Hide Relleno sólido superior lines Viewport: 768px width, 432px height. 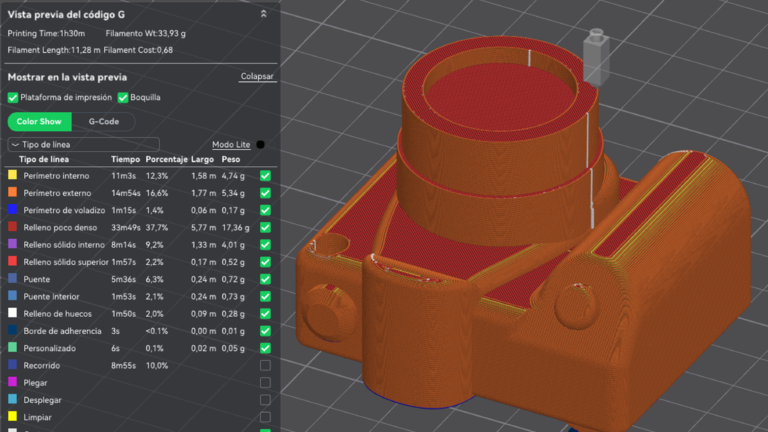pyautogui.click(x=265, y=262)
